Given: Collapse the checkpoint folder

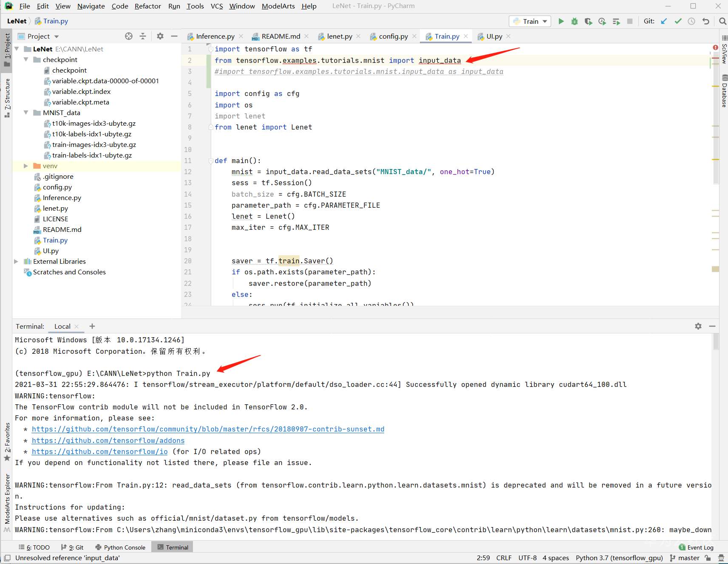Looking at the screenshot, I should (x=26, y=59).
